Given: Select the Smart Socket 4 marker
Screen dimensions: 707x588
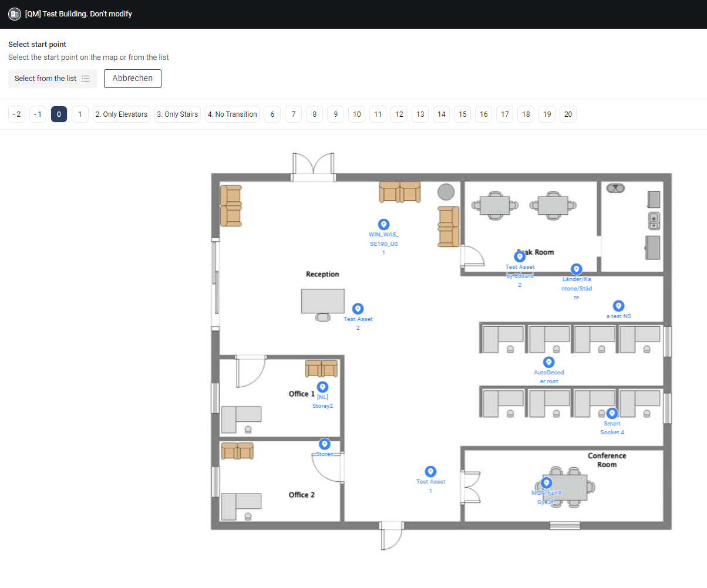Looking at the screenshot, I should 612,413.
